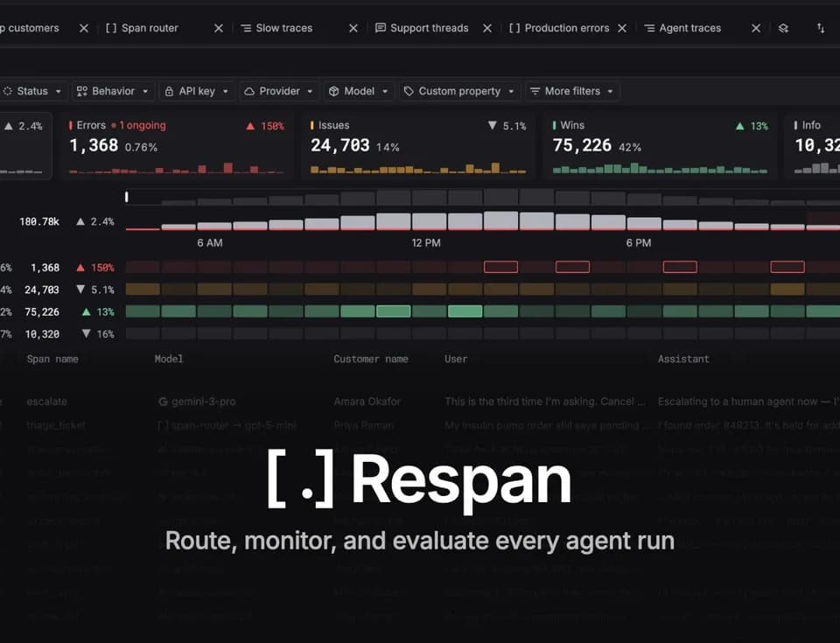
Task: Click the 1,368 value in errors heatmap row
Action: pyautogui.click(x=45, y=268)
